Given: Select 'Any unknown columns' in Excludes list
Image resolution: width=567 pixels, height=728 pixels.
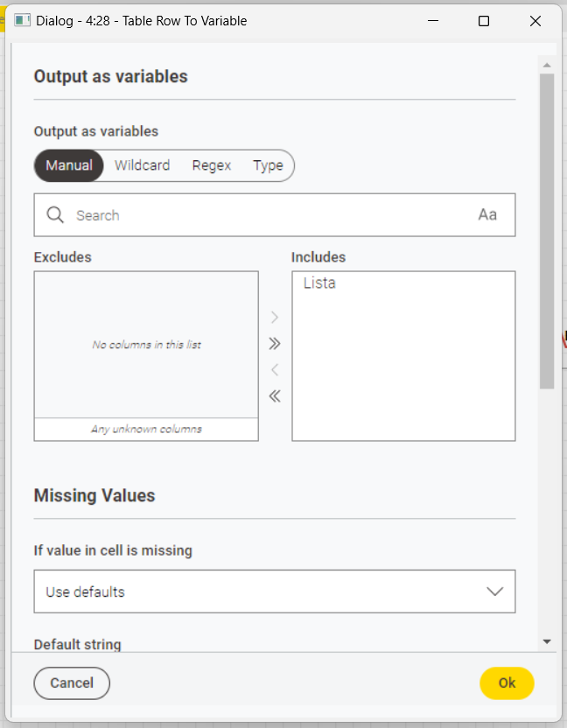Looking at the screenshot, I should click(x=146, y=430).
